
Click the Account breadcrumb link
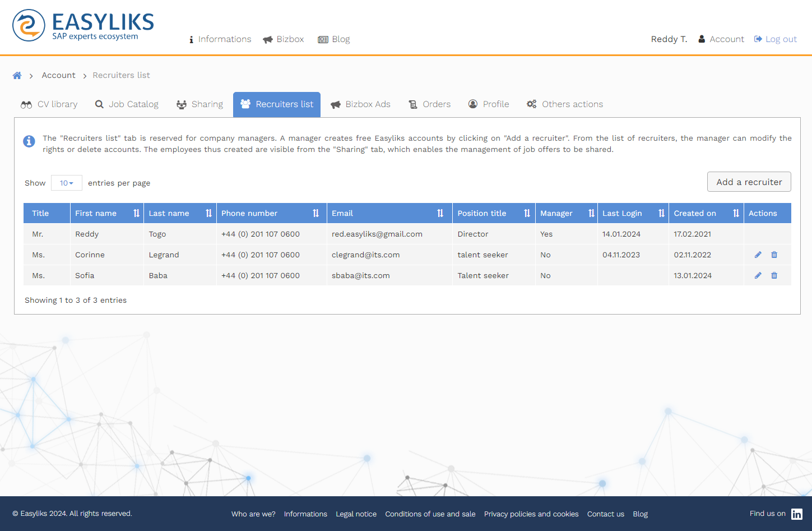coord(58,75)
